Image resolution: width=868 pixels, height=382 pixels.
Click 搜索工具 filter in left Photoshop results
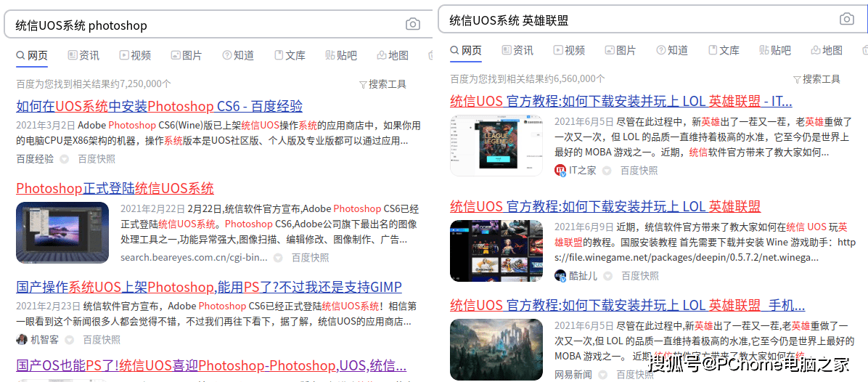point(383,84)
